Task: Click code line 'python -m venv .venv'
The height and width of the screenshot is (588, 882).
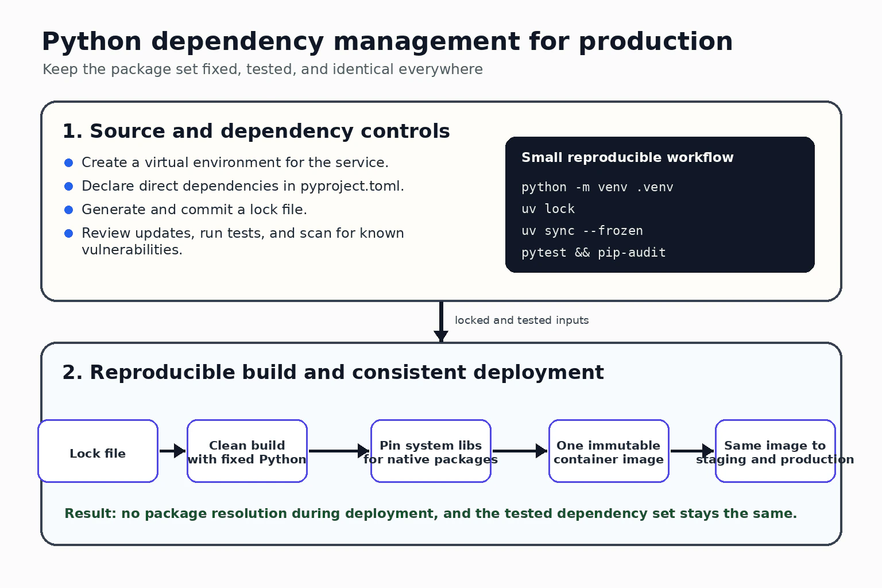Action: tap(597, 187)
